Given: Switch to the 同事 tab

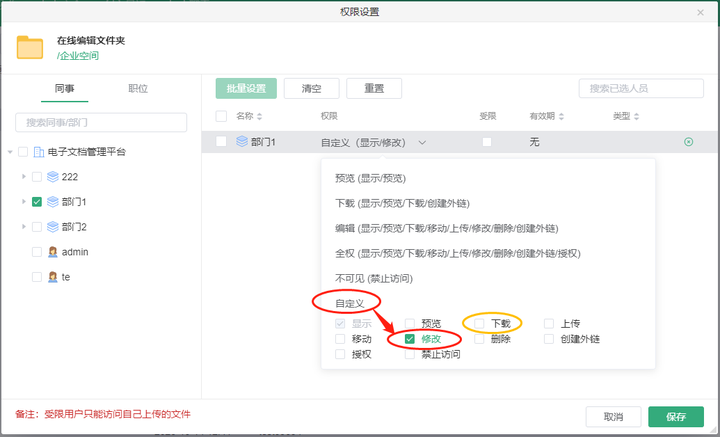Looking at the screenshot, I should click(64, 89).
